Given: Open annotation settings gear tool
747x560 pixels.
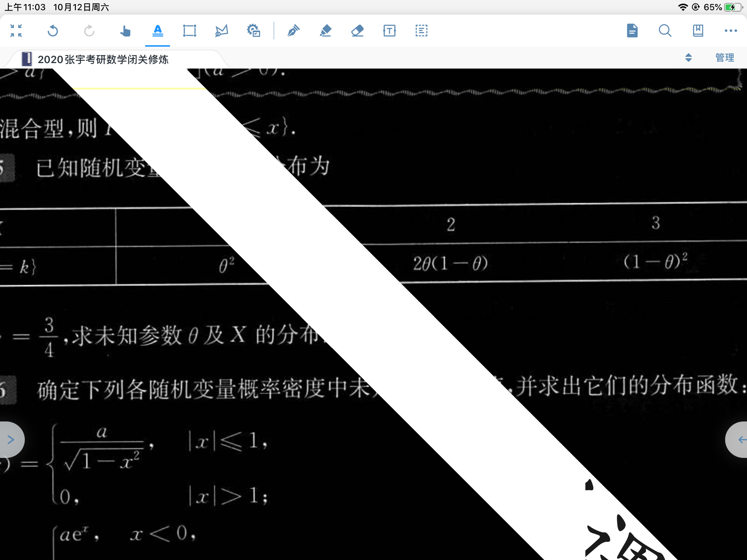Looking at the screenshot, I should tap(253, 31).
